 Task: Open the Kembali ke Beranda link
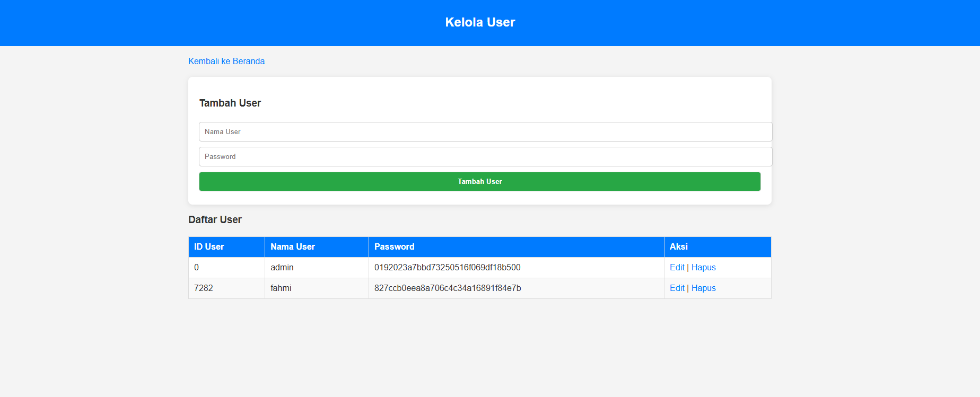click(x=226, y=61)
